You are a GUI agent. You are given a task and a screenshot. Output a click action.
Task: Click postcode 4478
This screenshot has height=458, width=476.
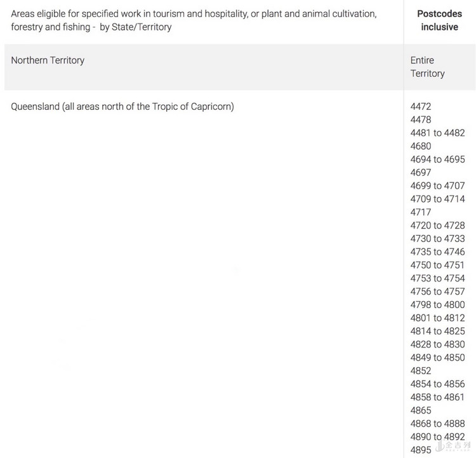coord(421,120)
